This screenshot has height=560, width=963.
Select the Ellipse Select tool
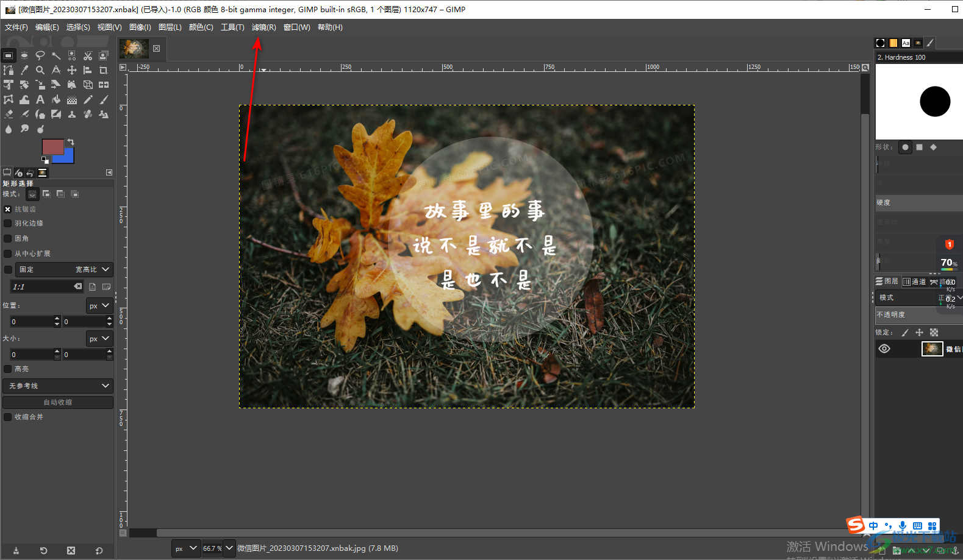pos(24,55)
